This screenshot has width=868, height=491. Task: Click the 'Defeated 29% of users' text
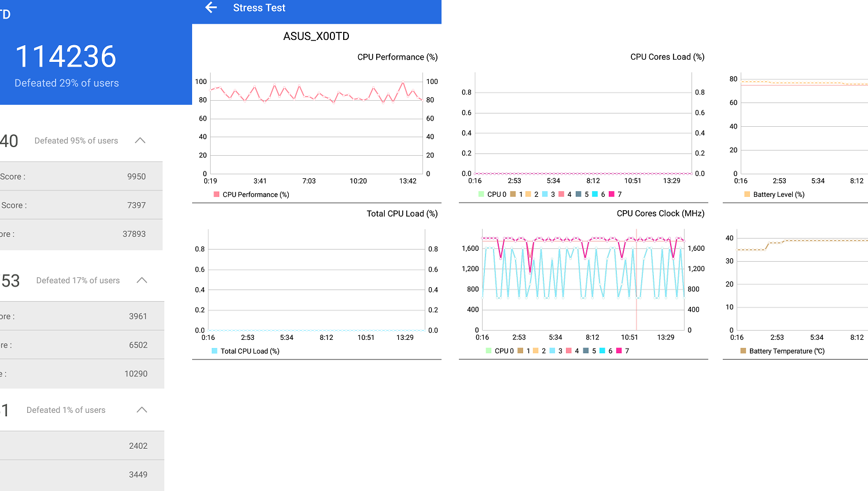[x=67, y=83]
